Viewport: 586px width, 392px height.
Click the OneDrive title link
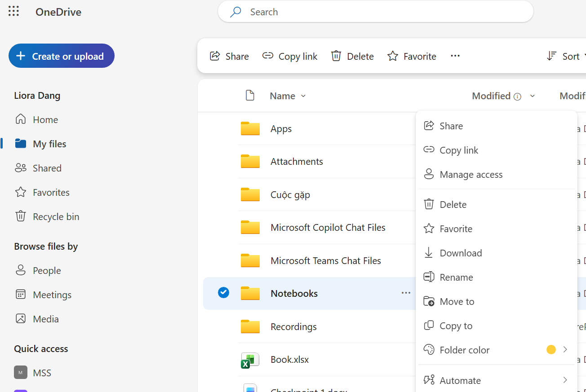tap(58, 12)
